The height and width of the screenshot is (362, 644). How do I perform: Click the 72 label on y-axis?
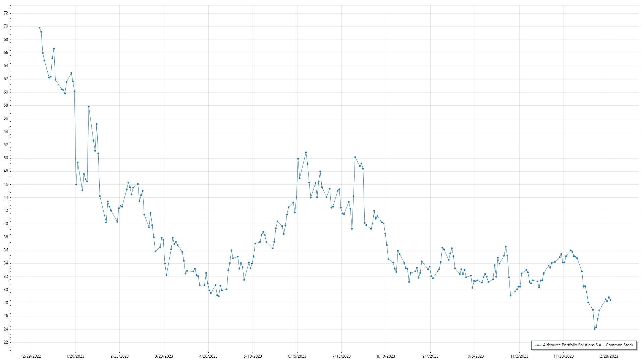click(6, 13)
